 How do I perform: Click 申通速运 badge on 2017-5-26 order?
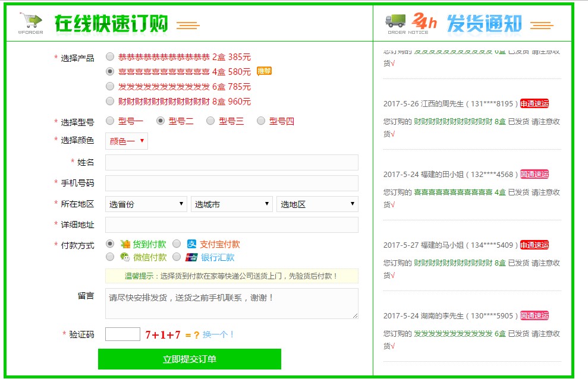point(534,104)
